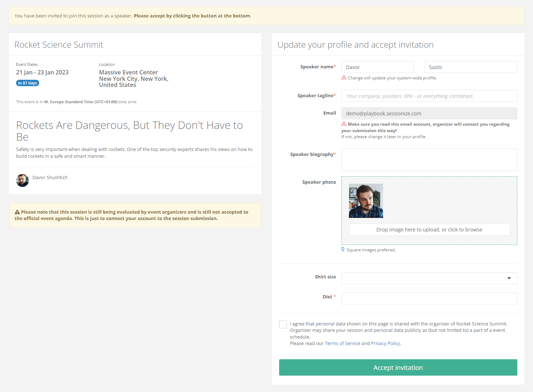Screen dimensions: 533x392
Task: Click the Speaker tagline input field
Action: coord(429,96)
